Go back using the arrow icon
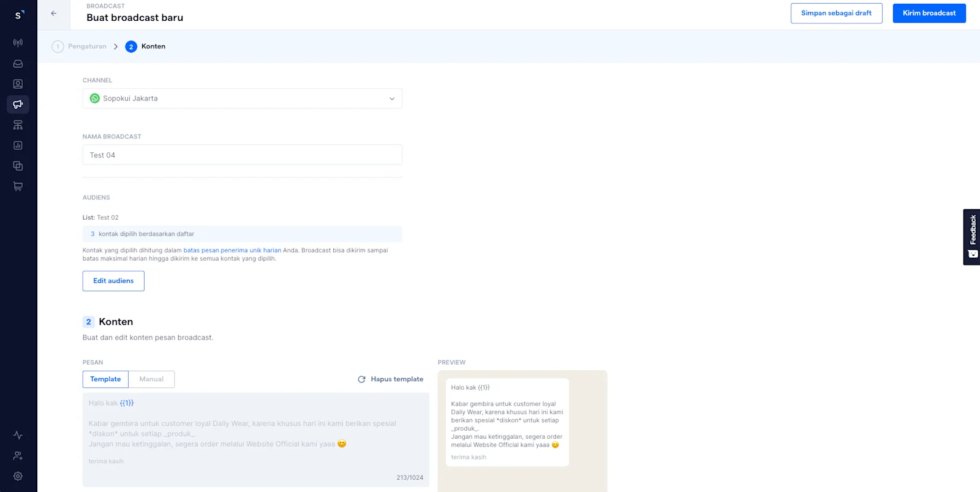The width and height of the screenshot is (980, 492). 54,13
